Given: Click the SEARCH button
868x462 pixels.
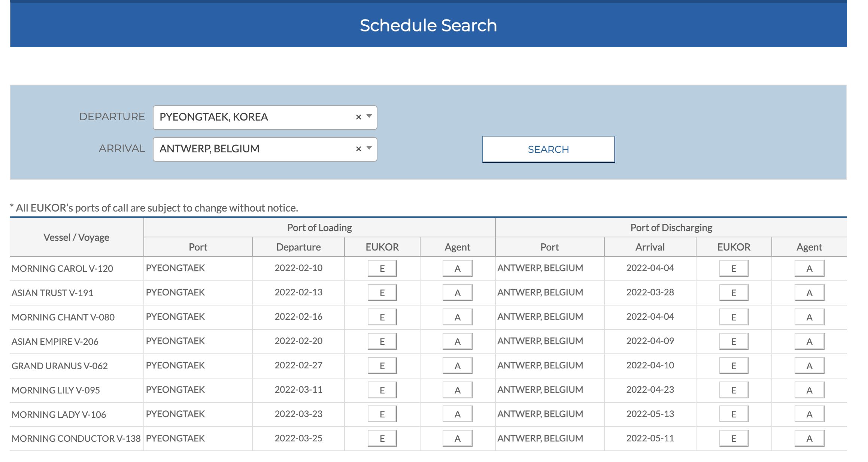Looking at the screenshot, I should click(548, 149).
